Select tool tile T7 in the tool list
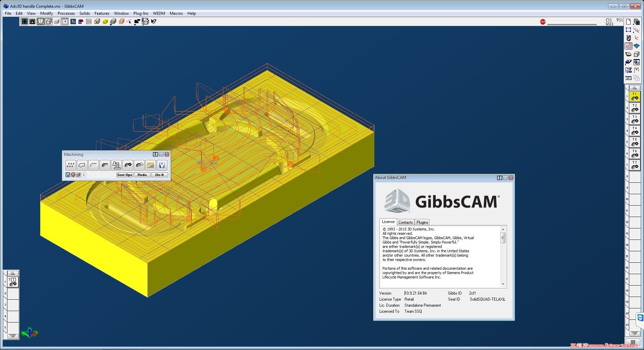This screenshot has height=350, width=644. 635,165
